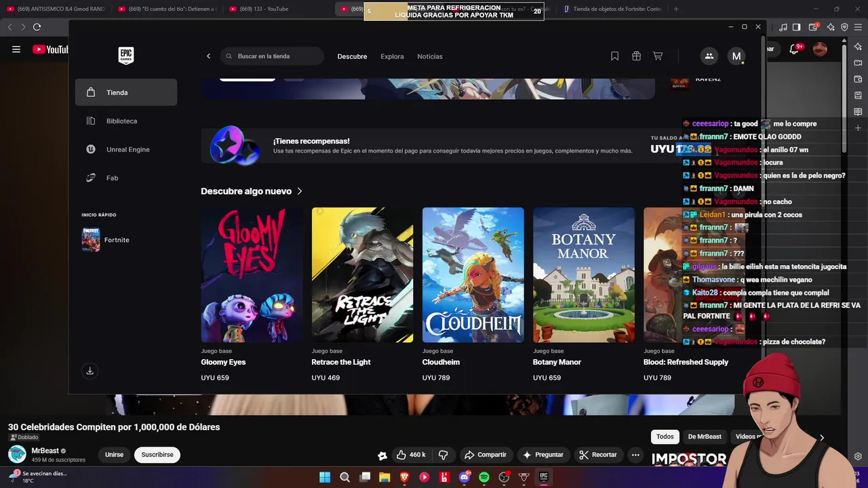Screen dimensions: 868x488
Task: Click Preguntar button
Action: pyautogui.click(x=543, y=455)
